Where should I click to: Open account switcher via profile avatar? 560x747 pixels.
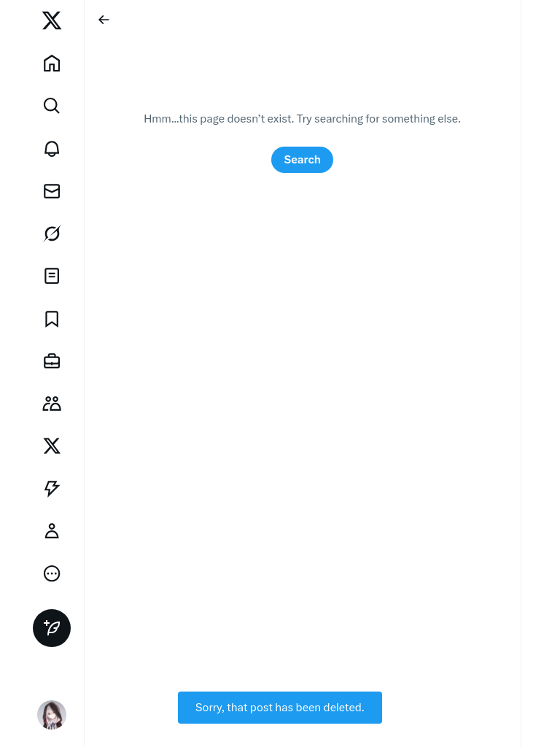[52, 715]
